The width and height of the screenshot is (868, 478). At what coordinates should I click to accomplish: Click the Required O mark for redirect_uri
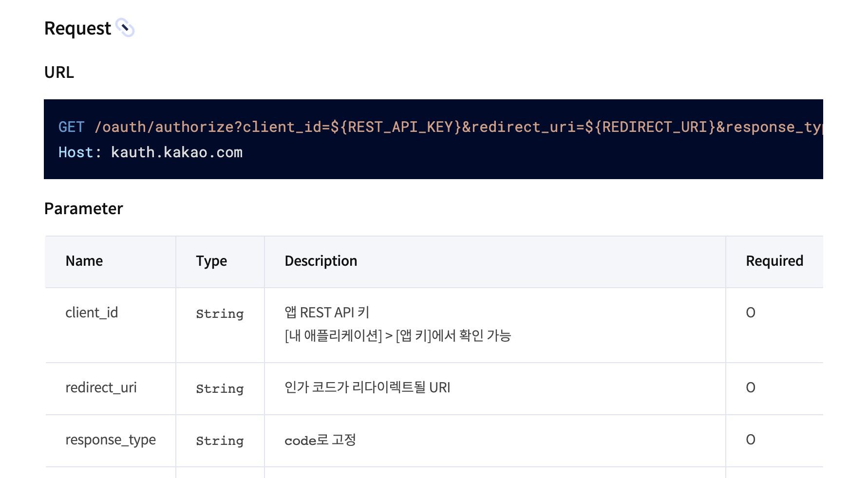point(751,387)
